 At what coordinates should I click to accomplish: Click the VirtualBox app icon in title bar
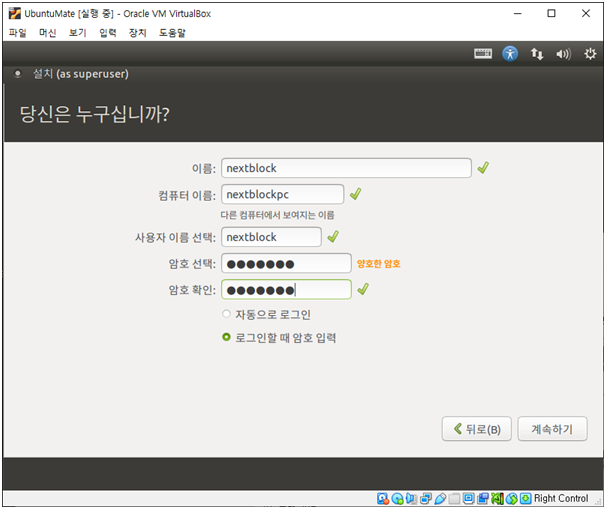click(x=15, y=14)
